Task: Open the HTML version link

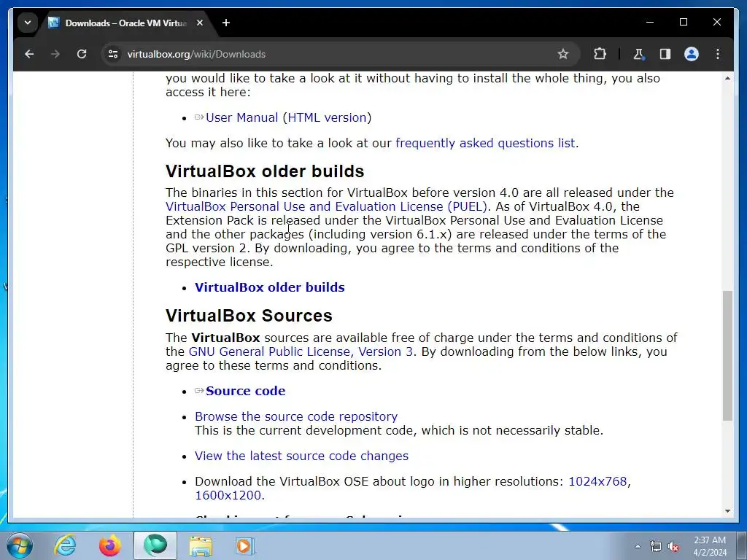Action: pos(327,117)
